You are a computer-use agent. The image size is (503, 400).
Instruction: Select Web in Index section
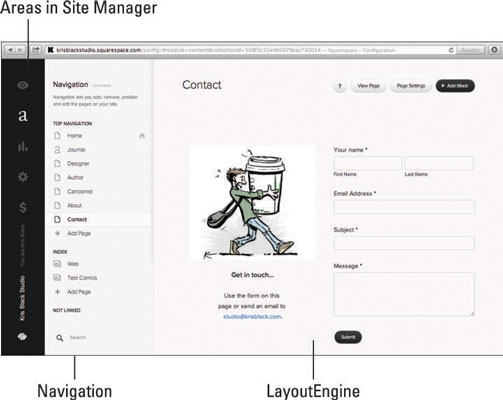pyautogui.click(x=73, y=264)
